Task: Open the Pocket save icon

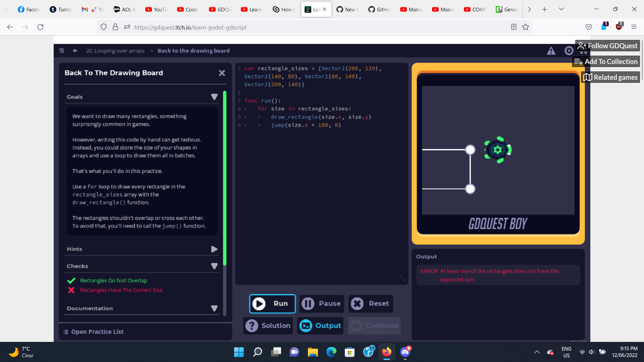Action: point(589,27)
